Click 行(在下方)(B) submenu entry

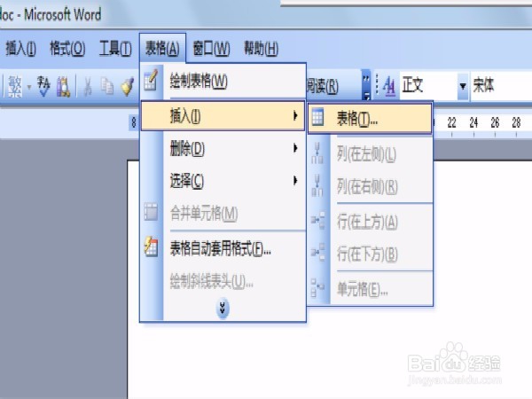coord(370,254)
